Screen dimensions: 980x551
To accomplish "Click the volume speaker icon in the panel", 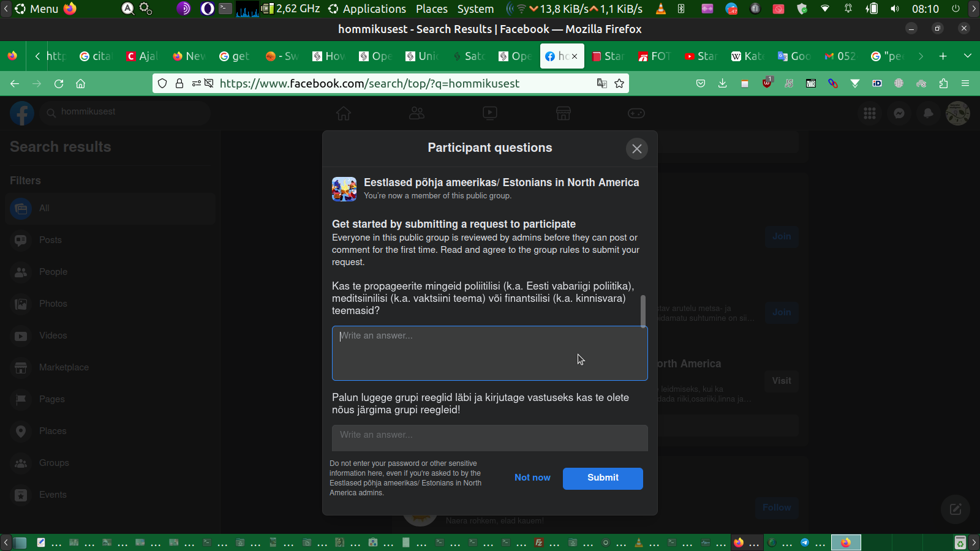I will [895, 9].
